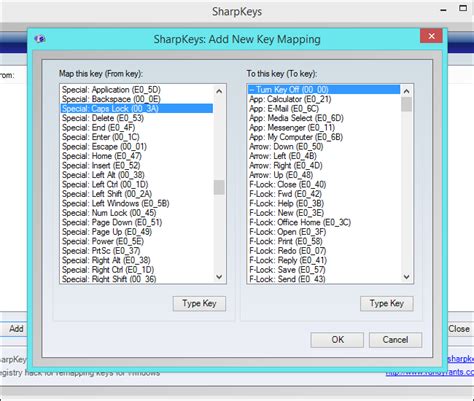Click the From key list scrollbar thumb

(x=219, y=187)
